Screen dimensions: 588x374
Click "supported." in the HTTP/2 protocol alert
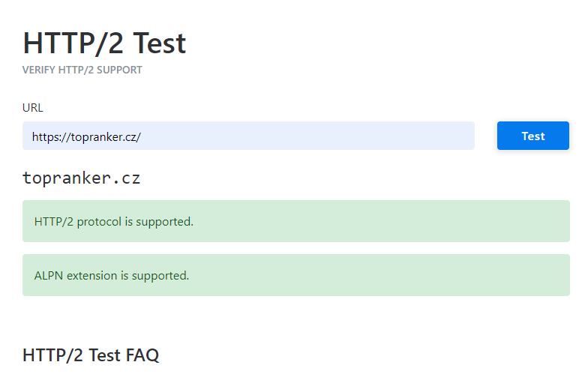click(165, 222)
